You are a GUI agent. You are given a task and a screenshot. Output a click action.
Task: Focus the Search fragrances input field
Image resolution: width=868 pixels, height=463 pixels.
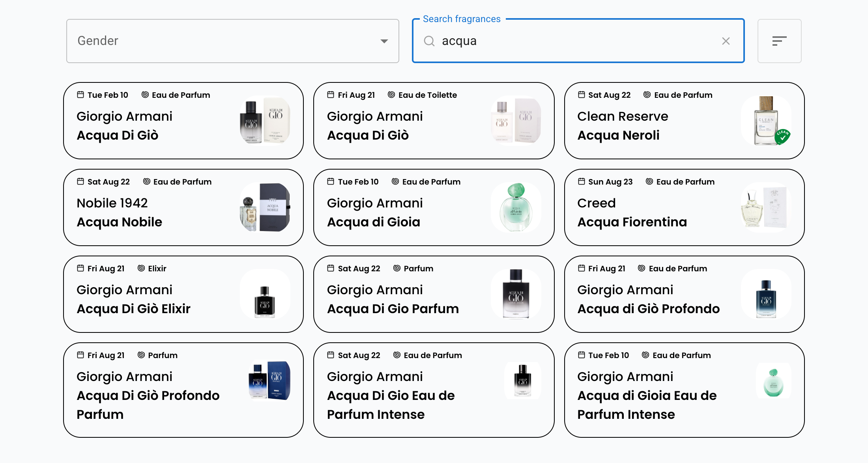click(x=578, y=41)
